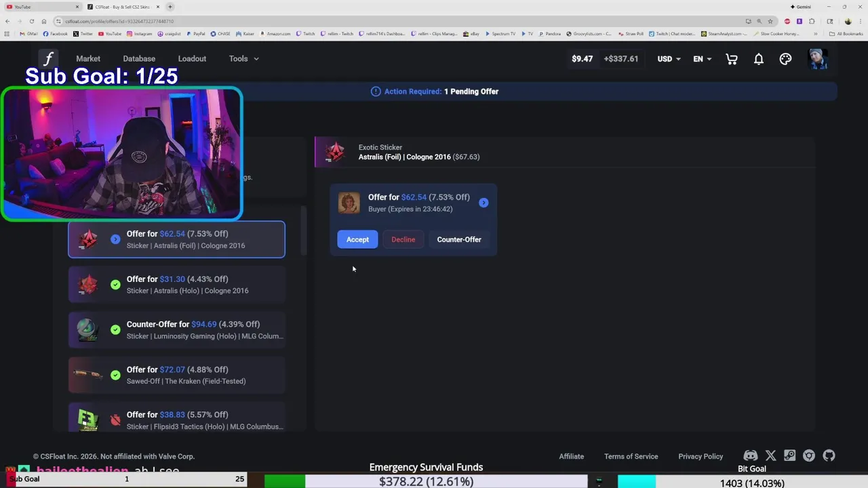Open the Steam footer icon
Image resolution: width=868 pixels, height=488 pixels.
point(789,456)
